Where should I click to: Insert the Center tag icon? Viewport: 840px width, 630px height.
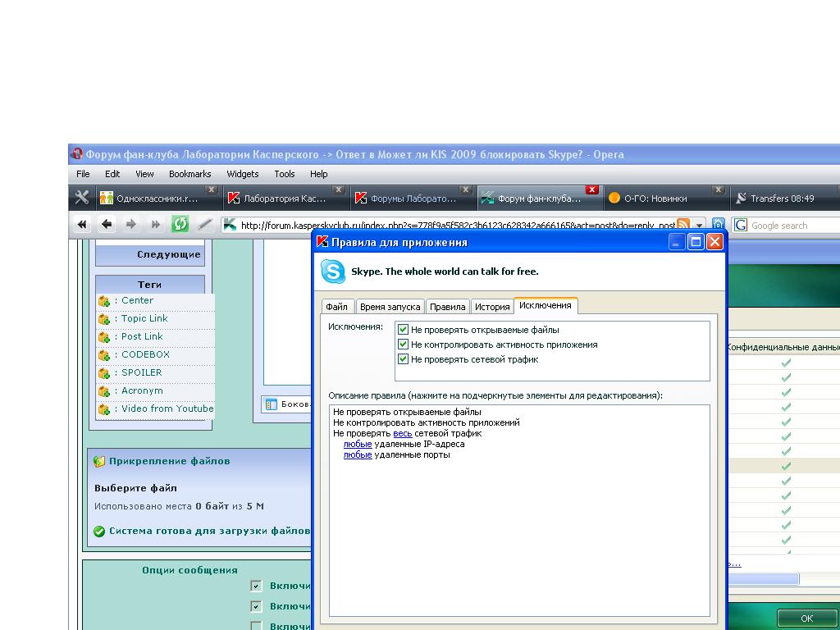pos(104,301)
